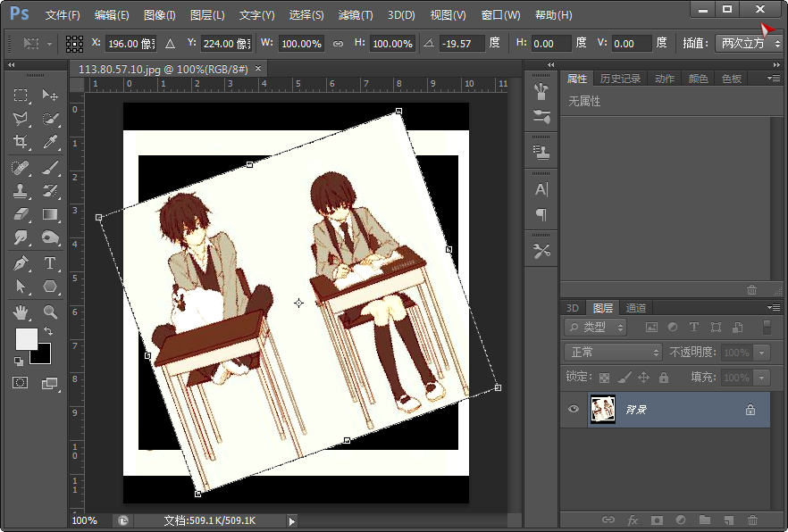Open 填充 fill dropdown arrow
This screenshot has width=788, height=532.
[762, 378]
